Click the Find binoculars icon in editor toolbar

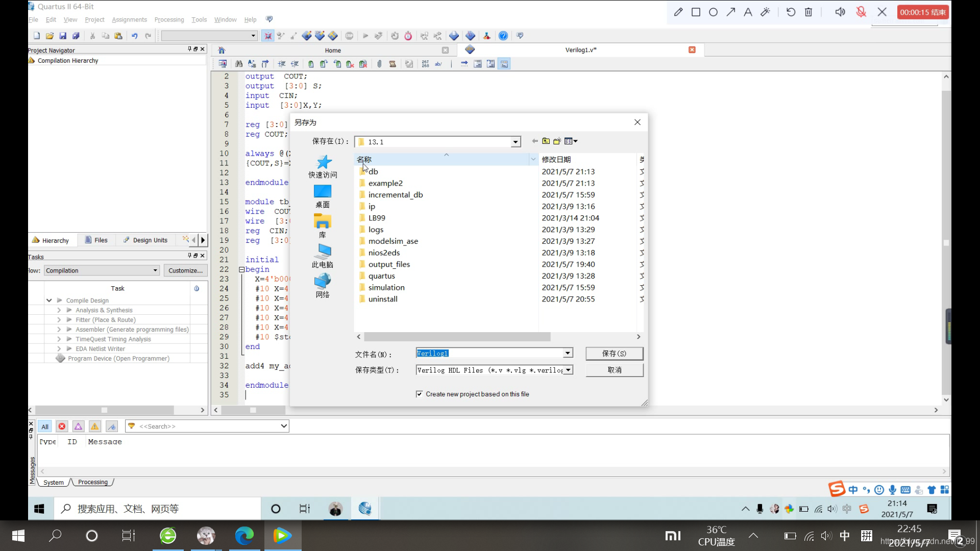[x=238, y=64]
